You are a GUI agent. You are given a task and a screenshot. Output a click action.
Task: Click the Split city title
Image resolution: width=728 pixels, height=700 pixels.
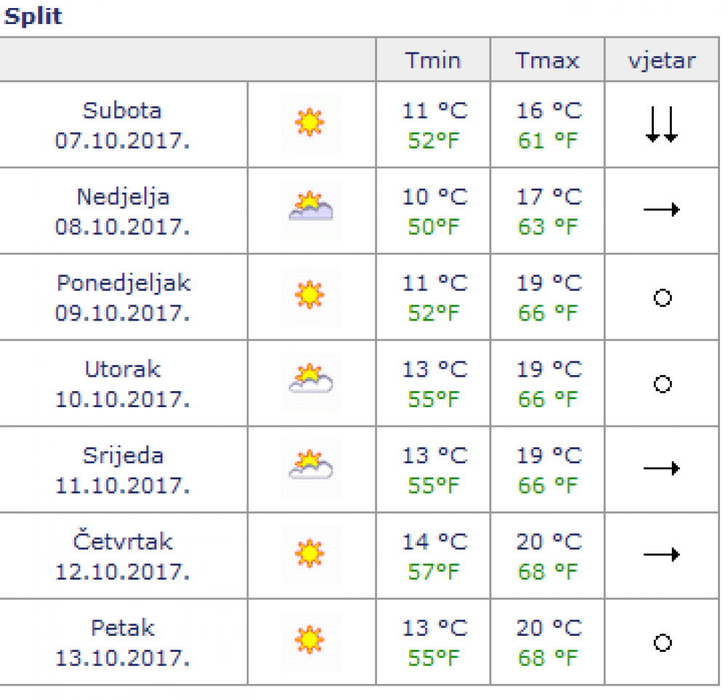(33, 16)
